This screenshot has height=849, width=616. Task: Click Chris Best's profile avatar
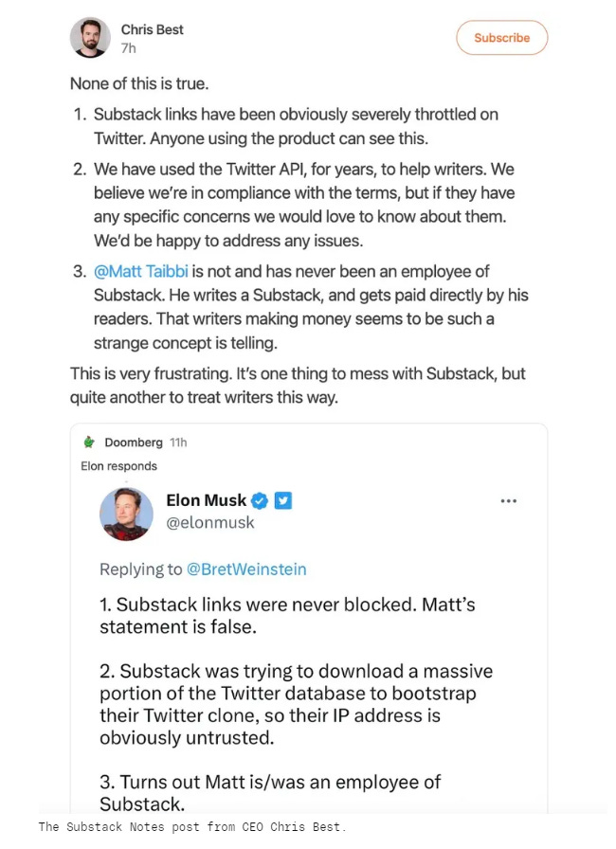[x=90, y=38]
